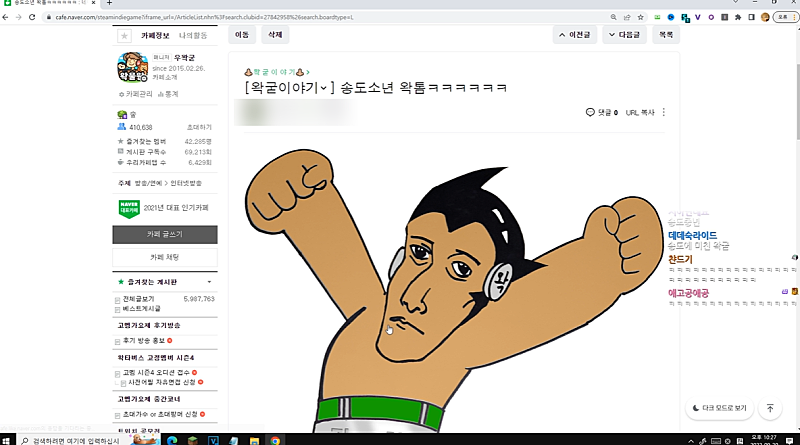Copy the link with URL 복사
Image resolution: width=800 pixels, height=445 pixels.
[x=639, y=112]
